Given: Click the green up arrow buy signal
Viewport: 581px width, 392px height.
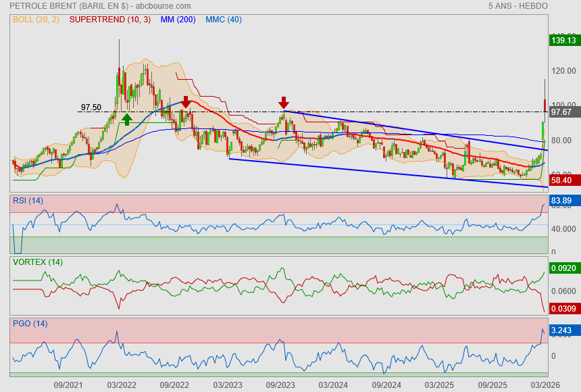Looking at the screenshot, I should pyautogui.click(x=126, y=119).
